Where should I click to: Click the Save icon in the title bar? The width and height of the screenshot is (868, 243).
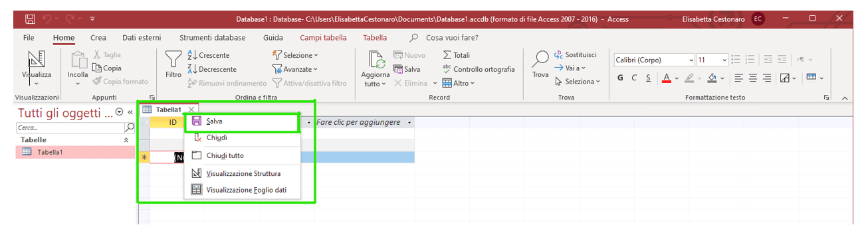click(x=31, y=19)
